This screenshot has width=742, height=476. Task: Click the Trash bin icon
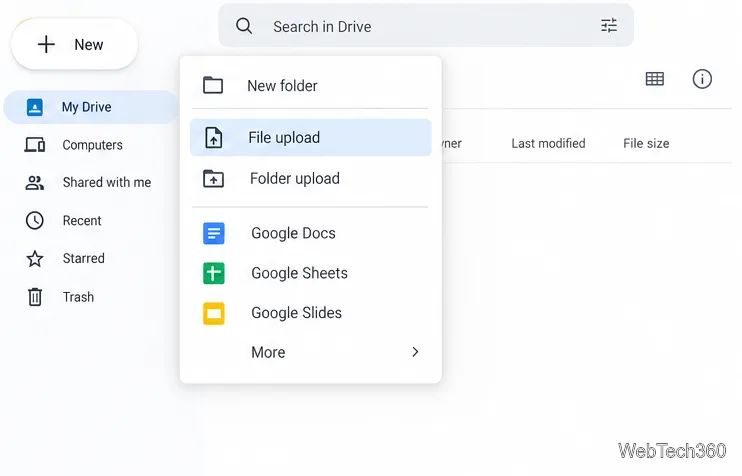click(35, 297)
